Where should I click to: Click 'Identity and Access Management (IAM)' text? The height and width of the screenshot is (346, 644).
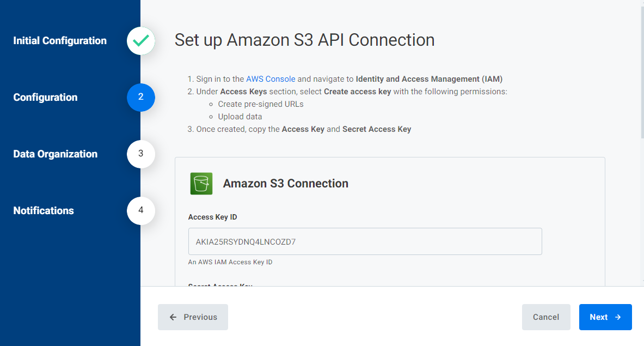(x=429, y=79)
